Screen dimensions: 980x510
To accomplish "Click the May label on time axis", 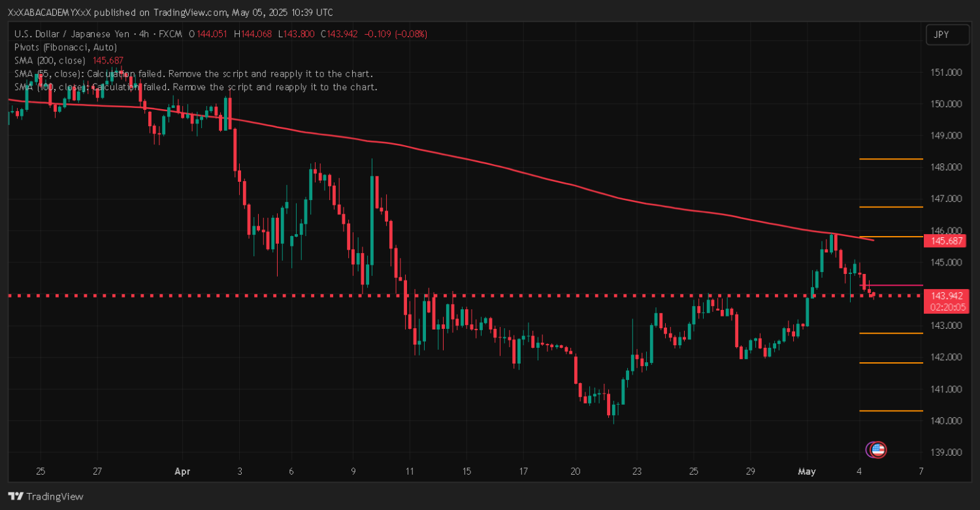I will pyautogui.click(x=807, y=471).
